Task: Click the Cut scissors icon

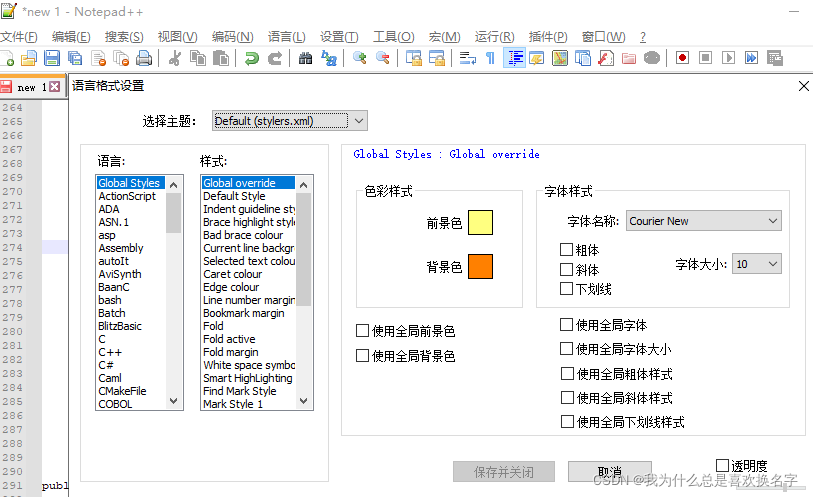Action: pos(175,58)
